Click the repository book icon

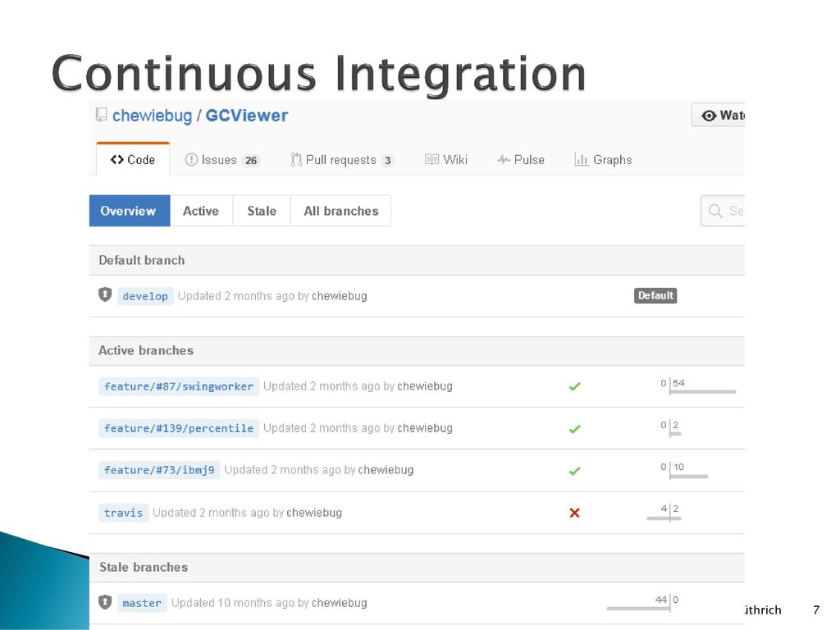click(101, 115)
